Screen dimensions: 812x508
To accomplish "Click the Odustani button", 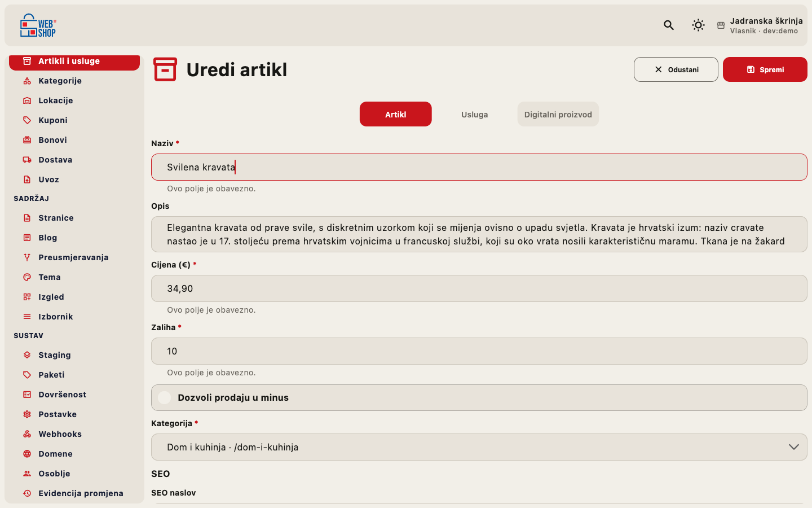I will [676, 69].
